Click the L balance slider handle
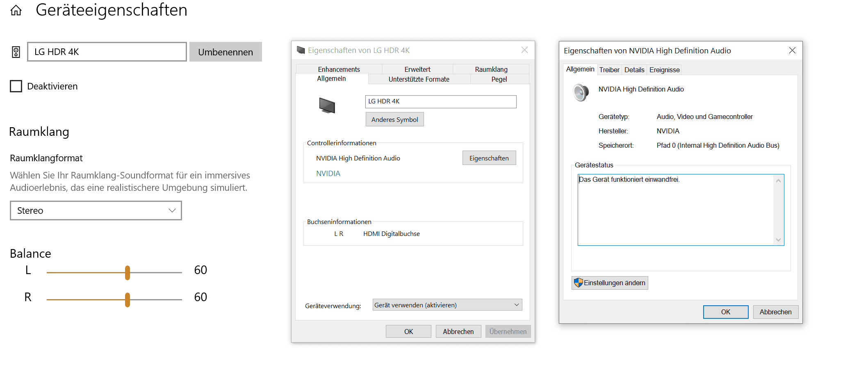This screenshot has width=868, height=366. (128, 272)
